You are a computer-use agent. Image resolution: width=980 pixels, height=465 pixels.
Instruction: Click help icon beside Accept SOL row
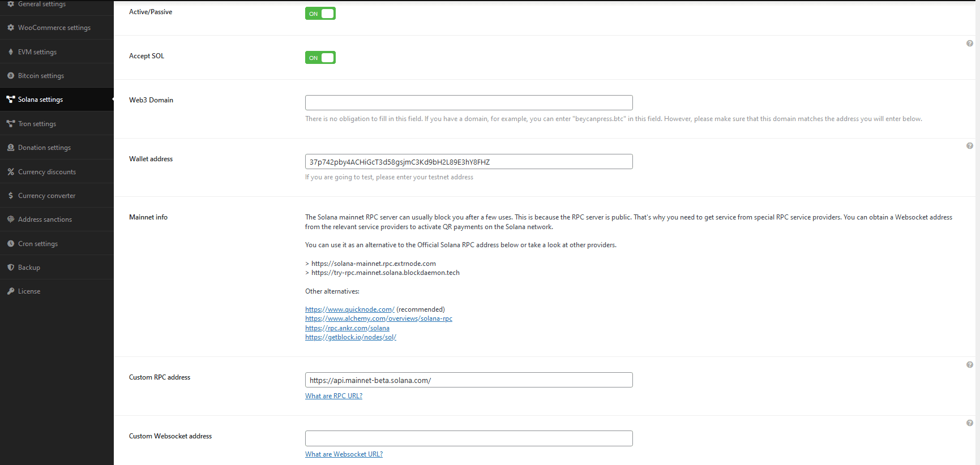970,44
